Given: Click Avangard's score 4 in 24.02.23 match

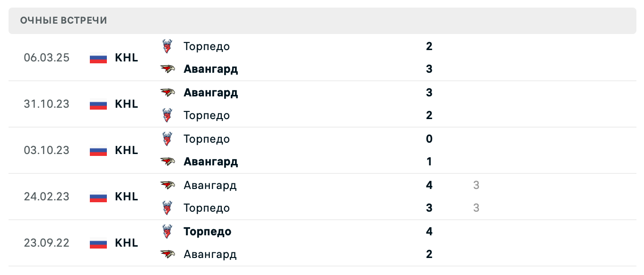Looking at the screenshot, I should point(429,185).
